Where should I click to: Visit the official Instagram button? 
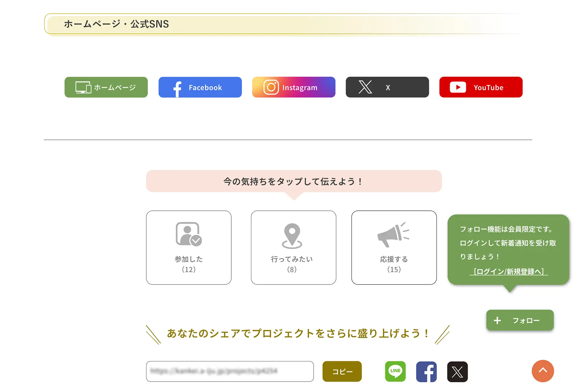[x=294, y=87]
